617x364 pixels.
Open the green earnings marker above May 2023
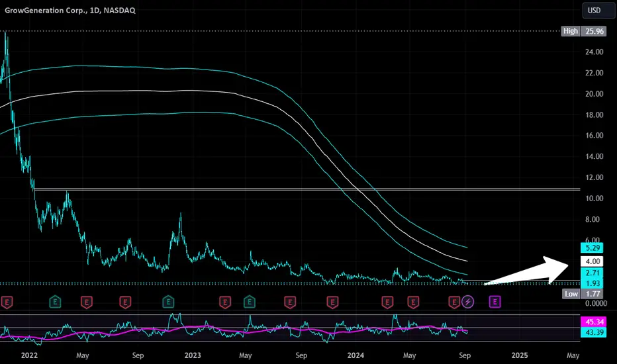click(x=249, y=302)
